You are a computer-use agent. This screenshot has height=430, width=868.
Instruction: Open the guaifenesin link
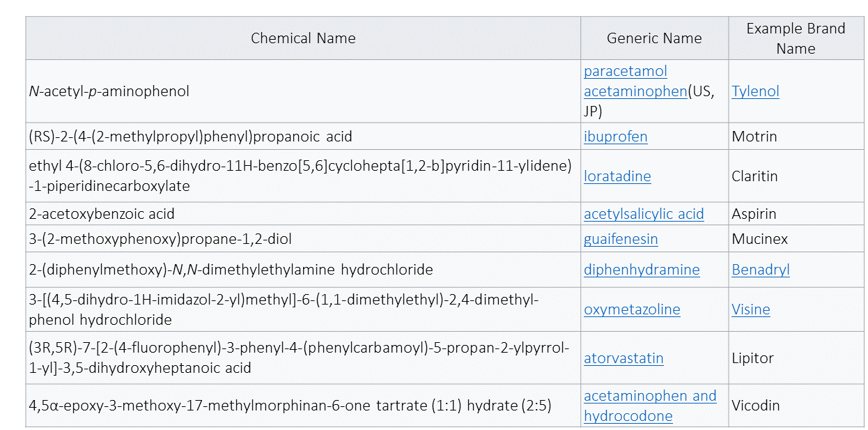621,239
